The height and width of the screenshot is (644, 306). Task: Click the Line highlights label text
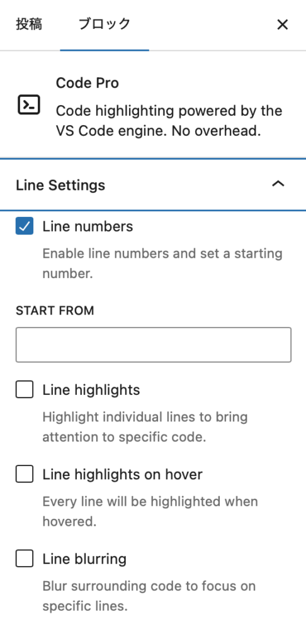click(x=91, y=390)
